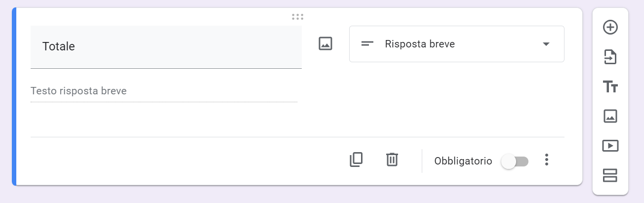Insert an image next to the Totale title
This screenshot has height=203, width=644.
(x=325, y=43)
